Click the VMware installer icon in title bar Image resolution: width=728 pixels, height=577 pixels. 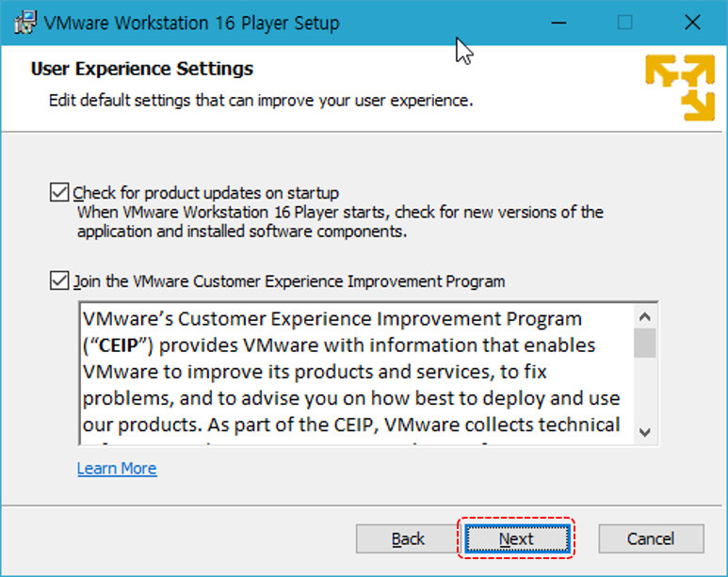[x=25, y=23]
